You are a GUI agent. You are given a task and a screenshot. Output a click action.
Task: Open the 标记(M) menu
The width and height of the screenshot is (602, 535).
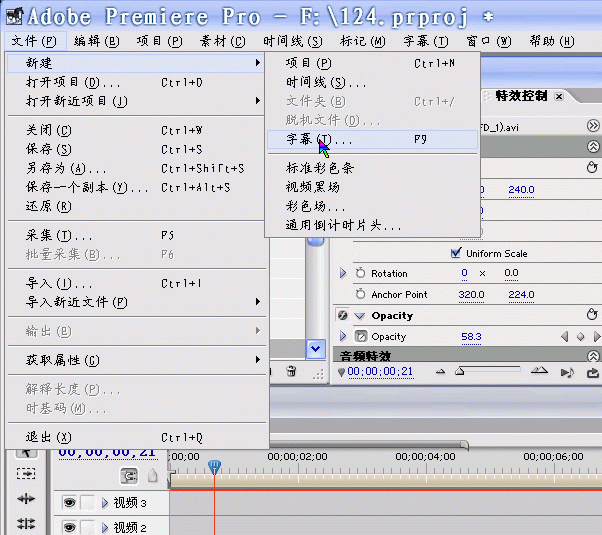coord(363,41)
